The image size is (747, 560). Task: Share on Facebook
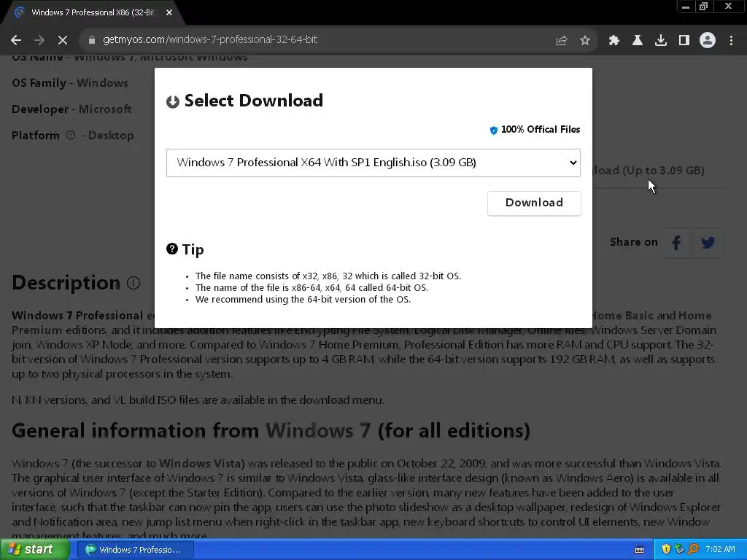click(x=676, y=243)
